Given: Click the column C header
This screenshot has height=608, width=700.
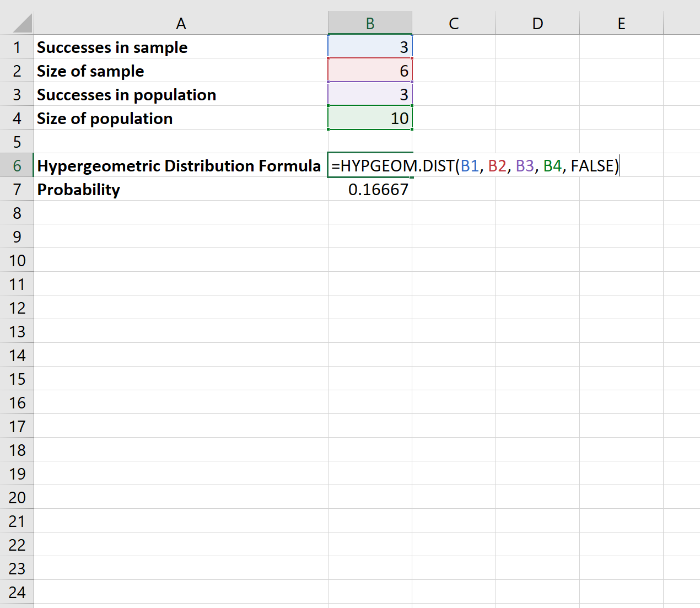Looking at the screenshot, I should coord(454,23).
